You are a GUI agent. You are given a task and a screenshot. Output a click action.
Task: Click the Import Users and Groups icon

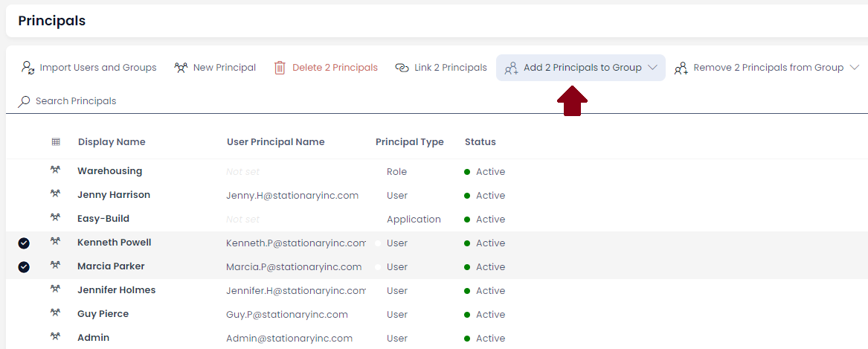click(x=28, y=68)
